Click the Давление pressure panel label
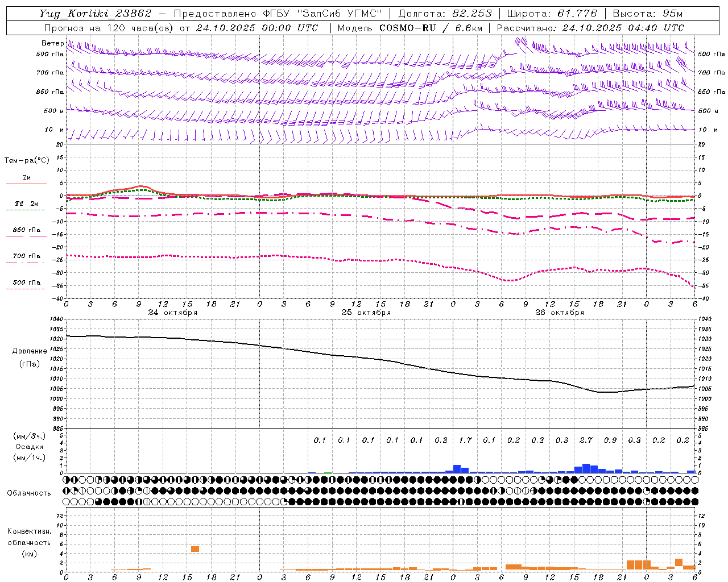The image size is (728, 582). (x=30, y=351)
